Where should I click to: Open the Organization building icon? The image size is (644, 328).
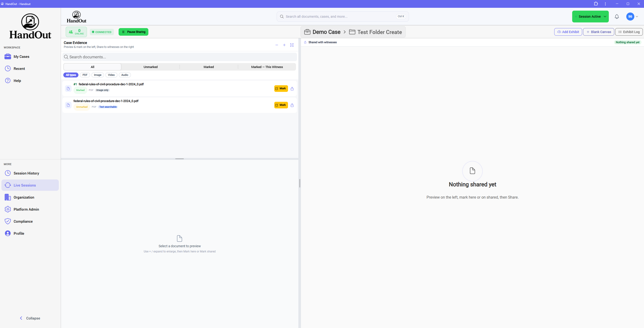pos(8,197)
